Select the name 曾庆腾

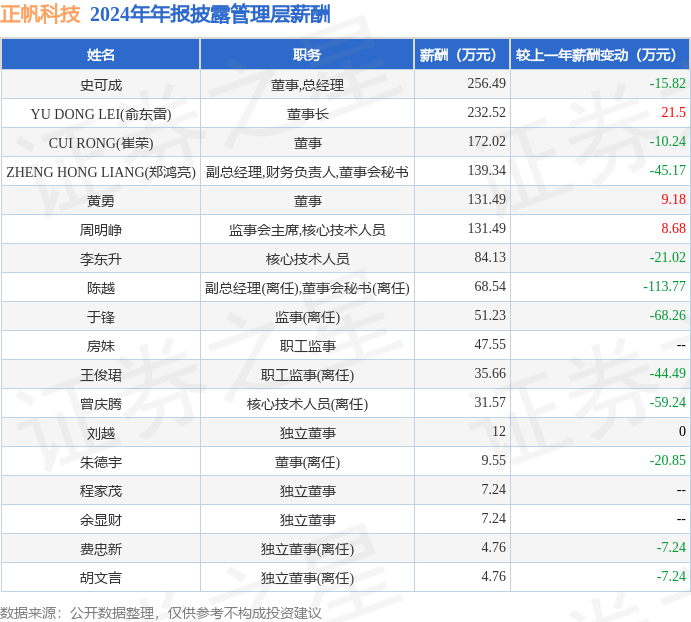click(101, 404)
